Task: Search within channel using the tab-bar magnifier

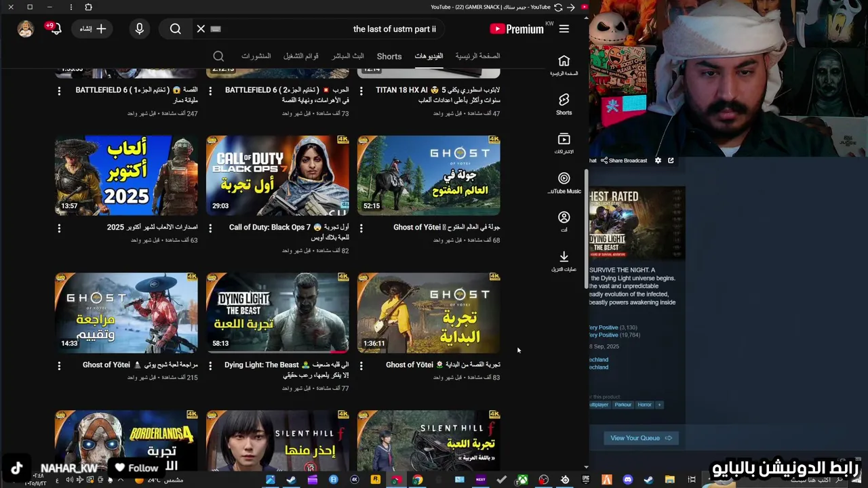Action: point(218,56)
